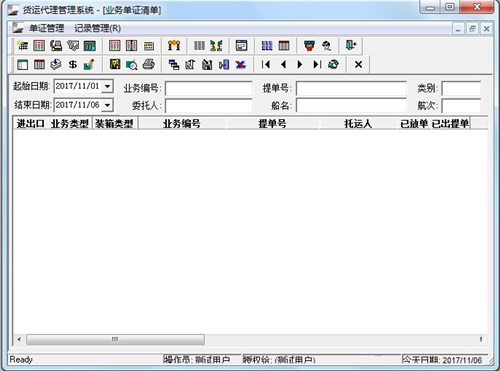Viewport: 500px width, 371px height.
Task: Open the 单证管理 menu
Action: pos(46,28)
